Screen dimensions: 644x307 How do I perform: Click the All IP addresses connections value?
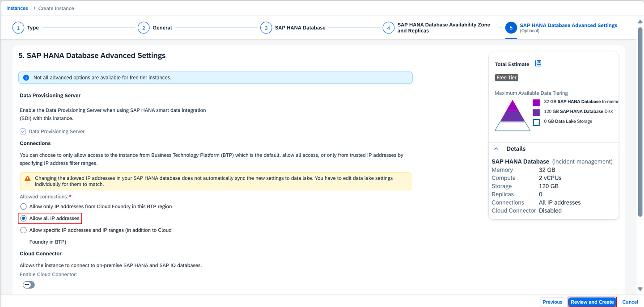click(x=559, y=202)
